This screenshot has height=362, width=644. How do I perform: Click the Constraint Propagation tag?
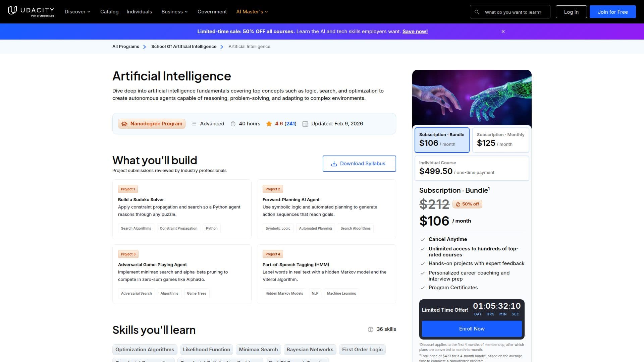coord(178,229)
